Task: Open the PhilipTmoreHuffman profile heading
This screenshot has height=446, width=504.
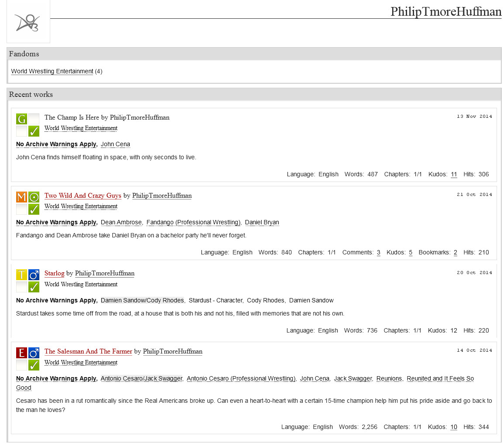Action: [x=446, y=11]
